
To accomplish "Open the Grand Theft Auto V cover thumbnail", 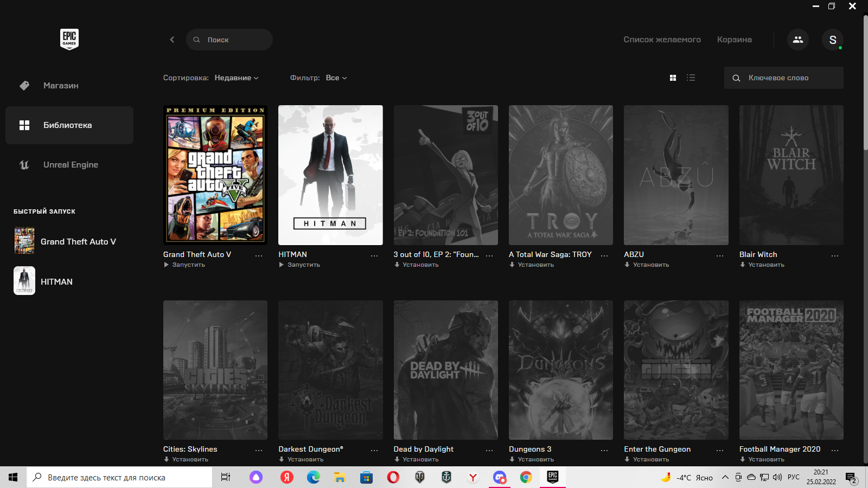I will tap(215, 175).
